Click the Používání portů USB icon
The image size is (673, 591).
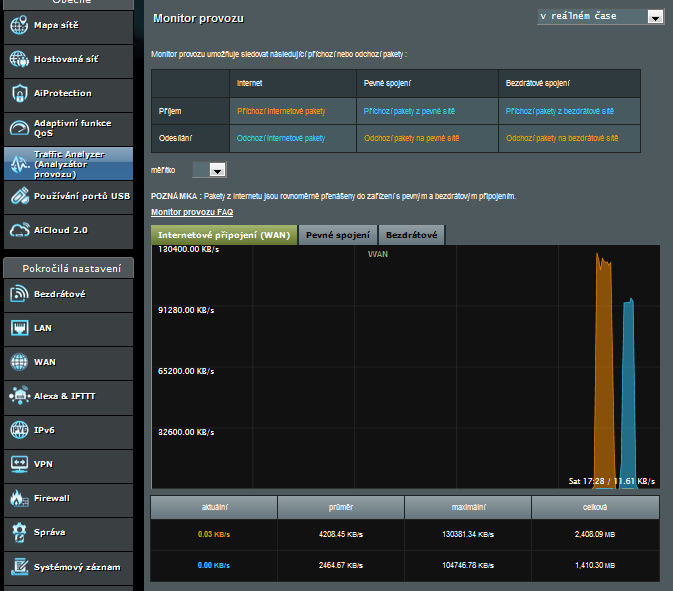pos(18,196)
